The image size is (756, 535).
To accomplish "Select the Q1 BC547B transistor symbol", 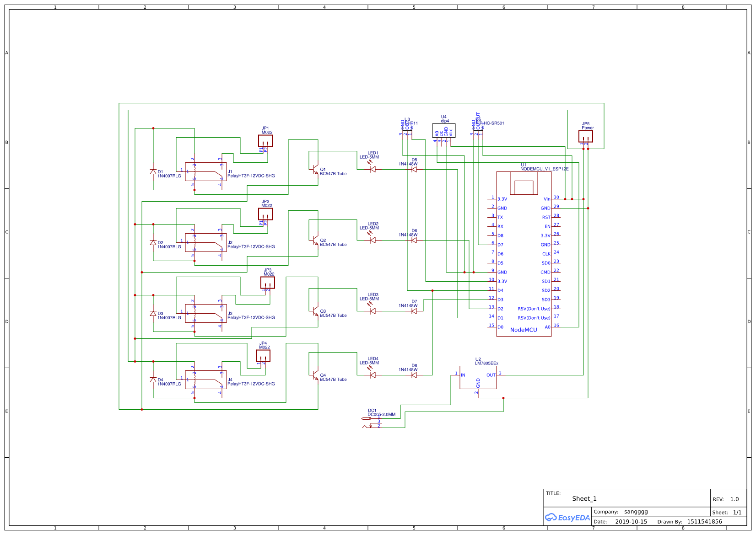I will tap(315, 170).
